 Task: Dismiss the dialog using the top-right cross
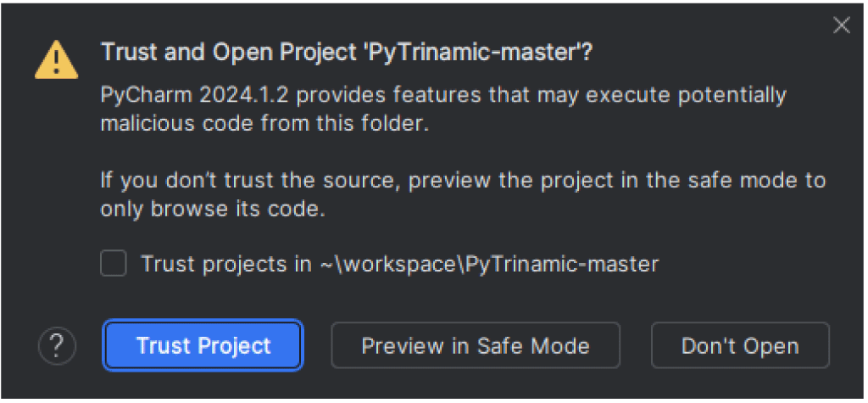tap(842, 25)
